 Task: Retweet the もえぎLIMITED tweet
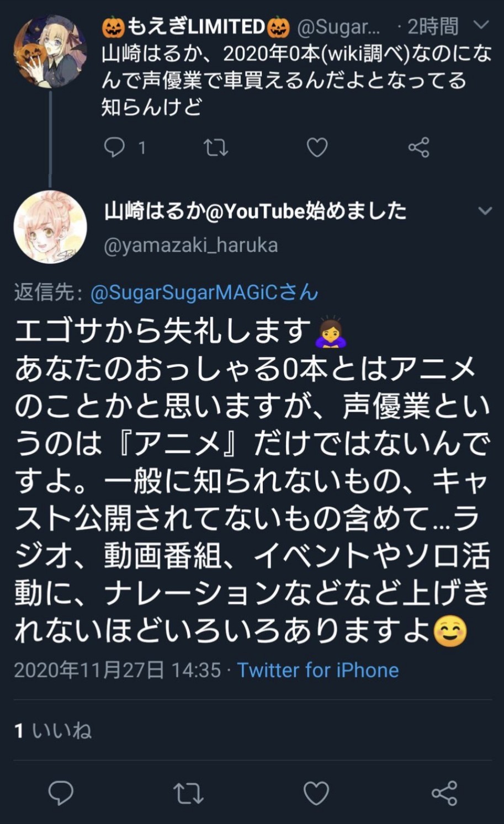215,147
